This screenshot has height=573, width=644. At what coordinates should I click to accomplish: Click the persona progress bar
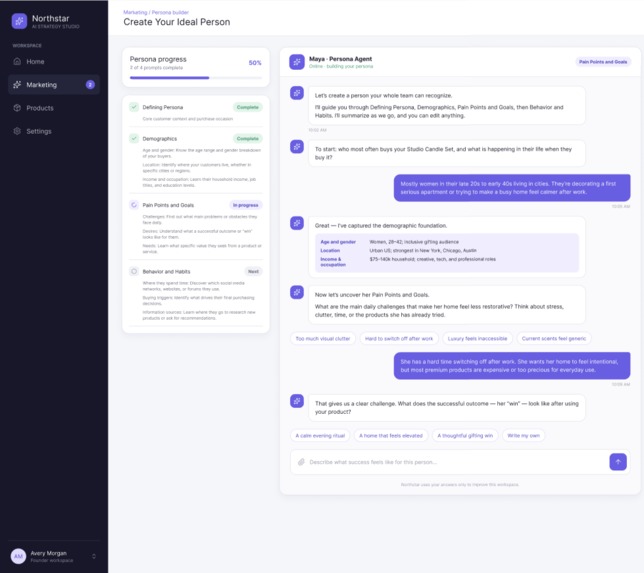(x=196, y=78)
